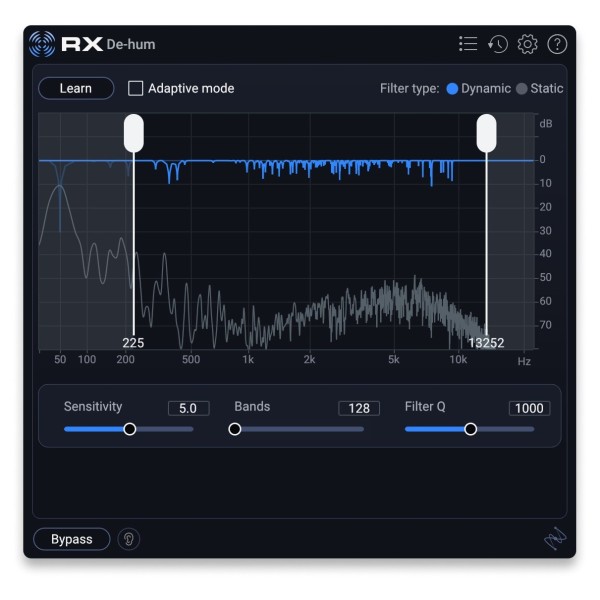Click the Sensitivity slider knob
600x600 pixels.
pyautogui.click(x=130, y=429)
